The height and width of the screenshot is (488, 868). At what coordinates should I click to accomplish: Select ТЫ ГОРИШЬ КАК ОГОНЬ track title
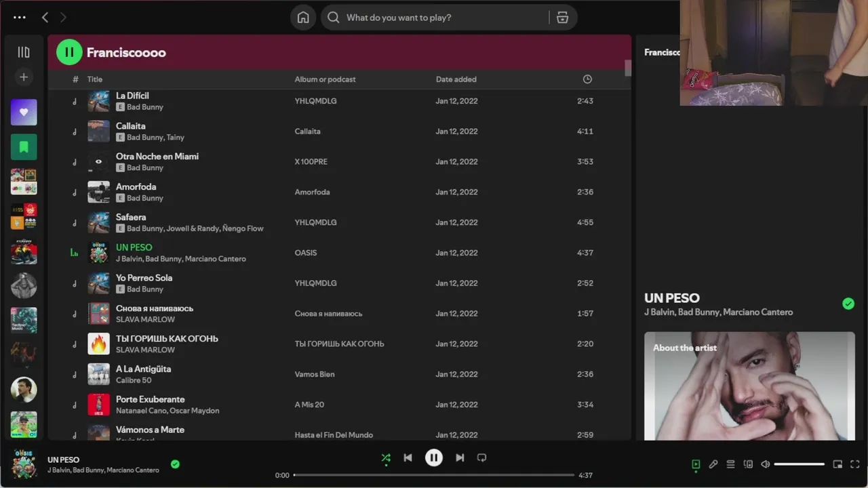(x=167, y=339)
